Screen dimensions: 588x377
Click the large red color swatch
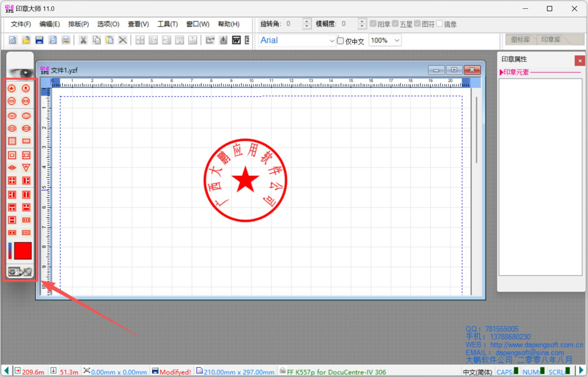click(23, 251)
